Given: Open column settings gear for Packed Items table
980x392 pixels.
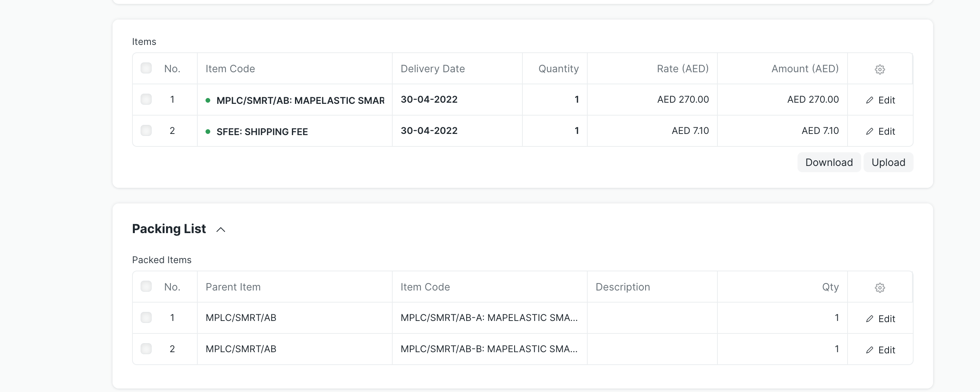Looking at the screenshot, I should [880, 287].
